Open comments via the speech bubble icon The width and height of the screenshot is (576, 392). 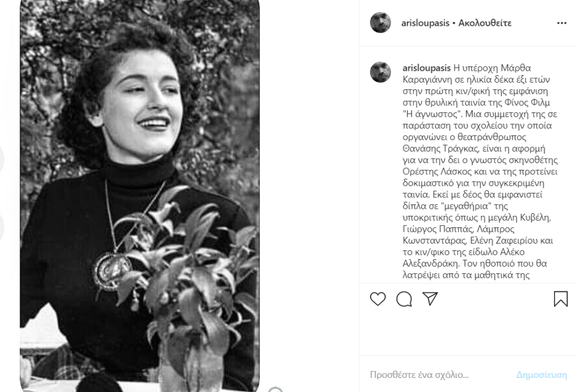[x=404, y=299]
